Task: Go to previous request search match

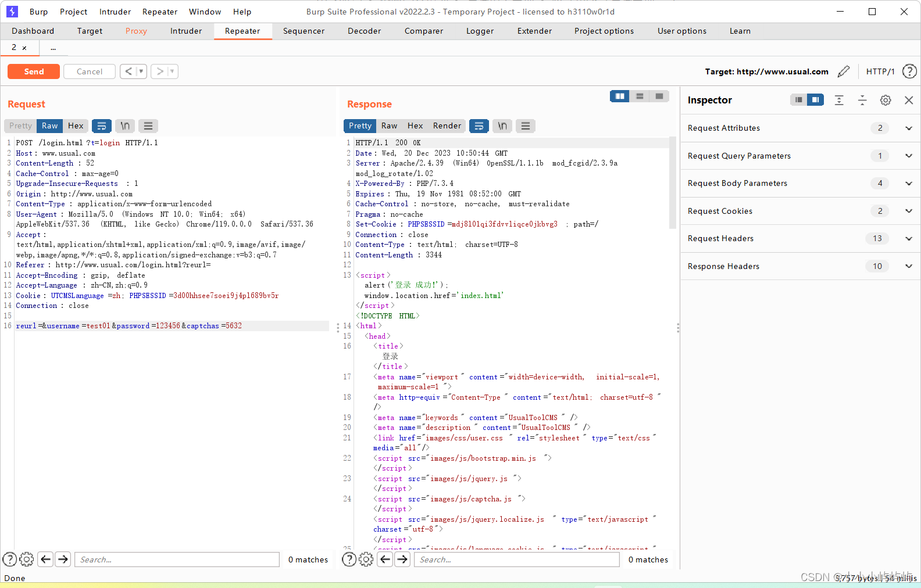Action: (x=46, y=560)
